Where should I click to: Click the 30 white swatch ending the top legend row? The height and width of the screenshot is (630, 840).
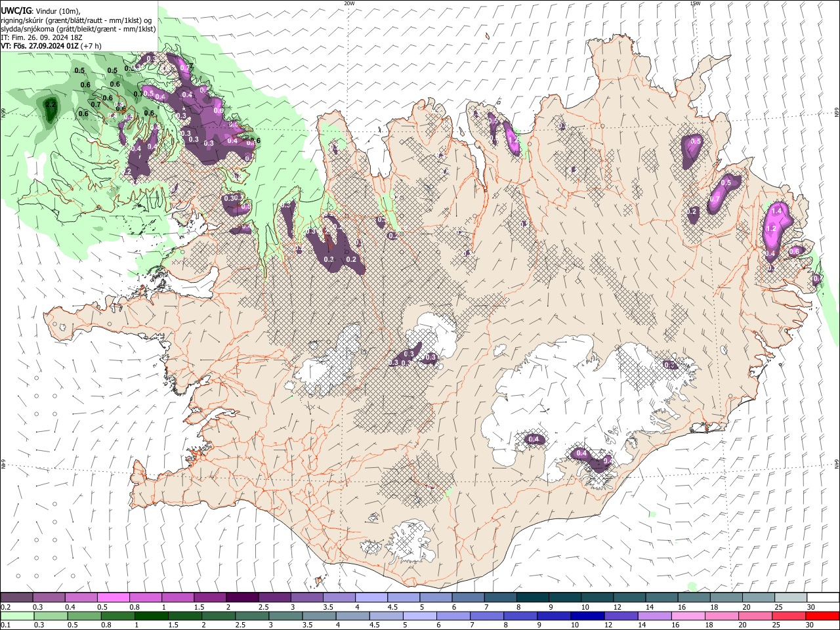[823, 597]
